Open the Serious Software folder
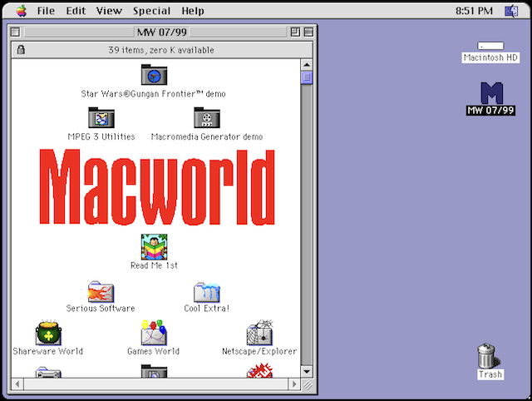 pos(101,292)
